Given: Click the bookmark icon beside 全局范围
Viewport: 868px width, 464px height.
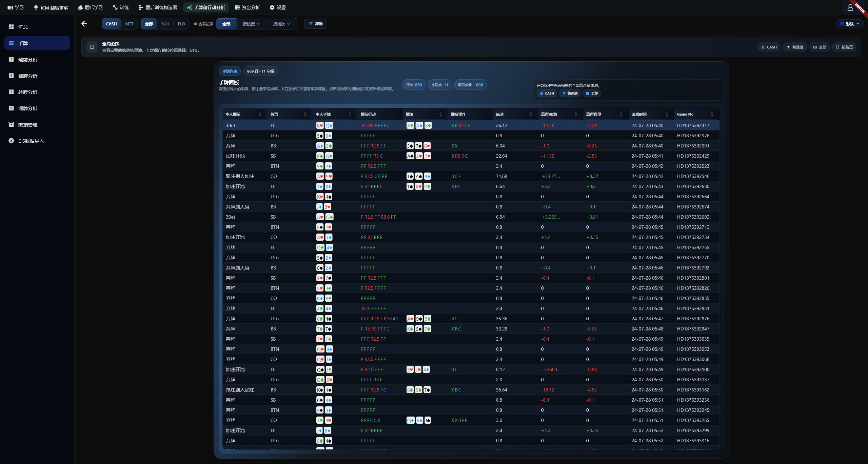Looking at the screenshot, I should click(x=92, y=47).
